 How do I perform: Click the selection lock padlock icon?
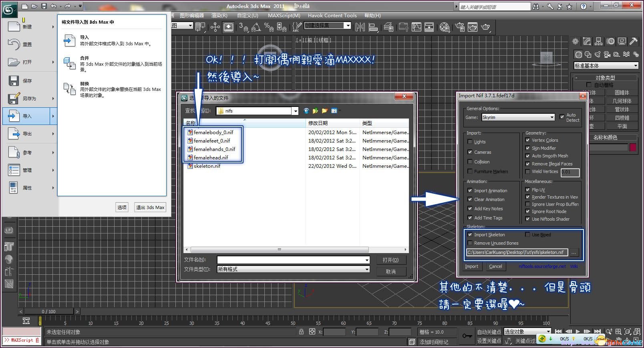coord(301,332)
